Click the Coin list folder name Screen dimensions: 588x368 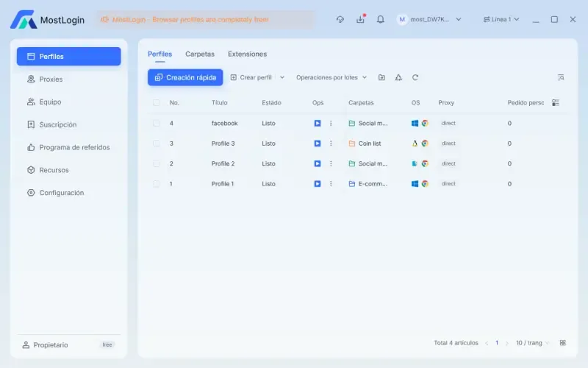click(x=370, y=144)
